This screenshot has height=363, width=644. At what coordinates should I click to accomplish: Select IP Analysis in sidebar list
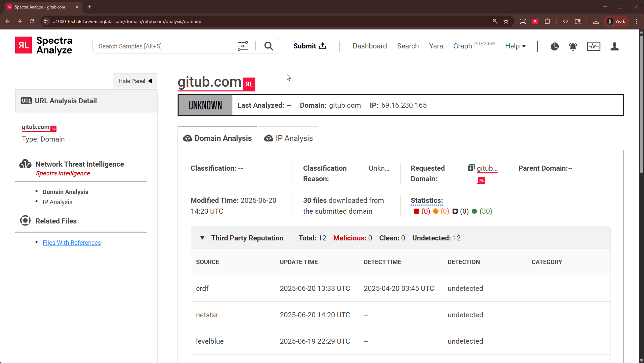(x=57, y=202)
